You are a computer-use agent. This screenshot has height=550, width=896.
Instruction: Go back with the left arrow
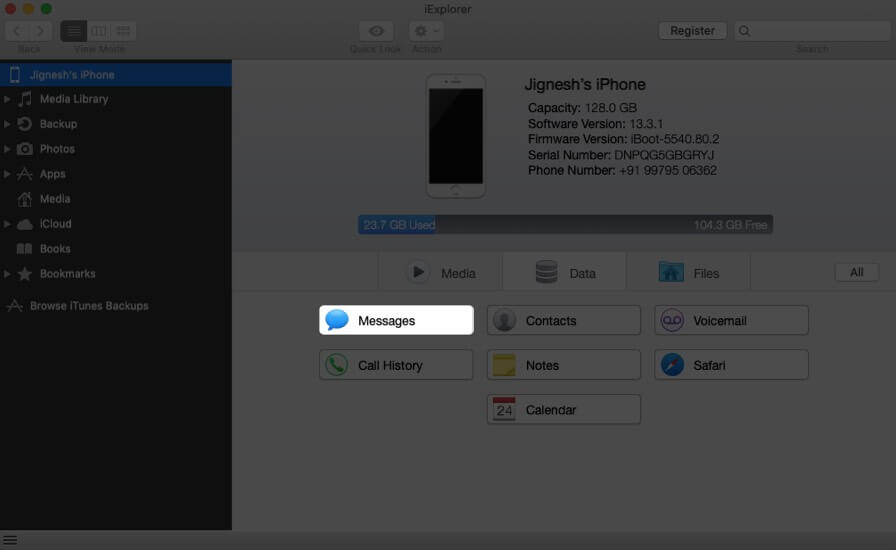click(17, 31)
